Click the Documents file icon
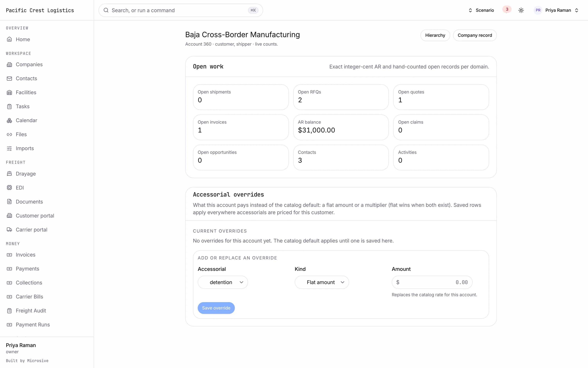Viewport: 588px width, 368px height. 9,202
